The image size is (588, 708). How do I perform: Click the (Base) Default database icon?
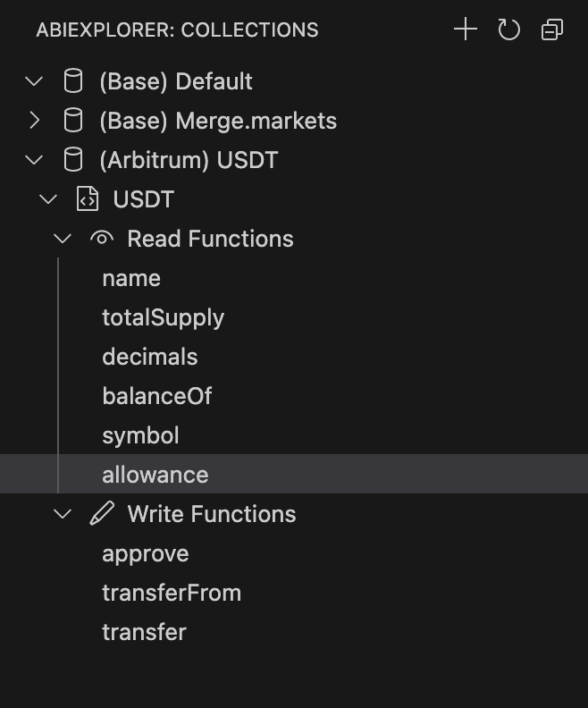(73, 80)
